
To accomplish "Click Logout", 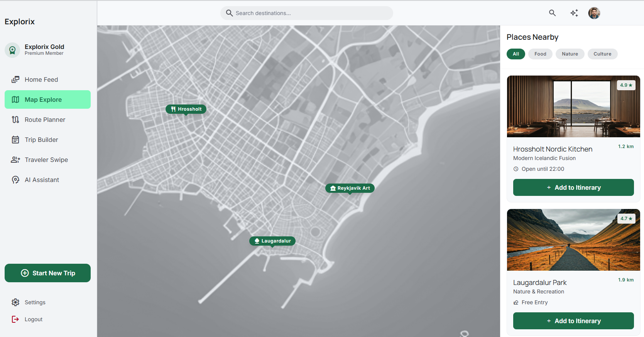I will [x=47, y=319].
